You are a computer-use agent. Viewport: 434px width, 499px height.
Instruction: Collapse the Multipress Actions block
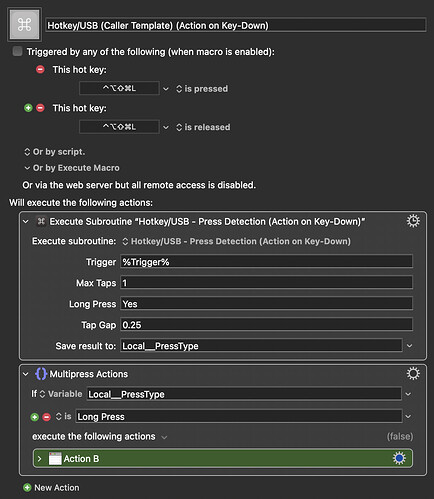(26, 374)
